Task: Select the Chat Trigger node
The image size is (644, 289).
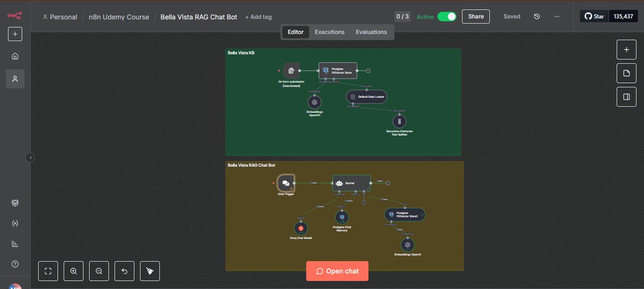Action: click(x=286, y=183)
